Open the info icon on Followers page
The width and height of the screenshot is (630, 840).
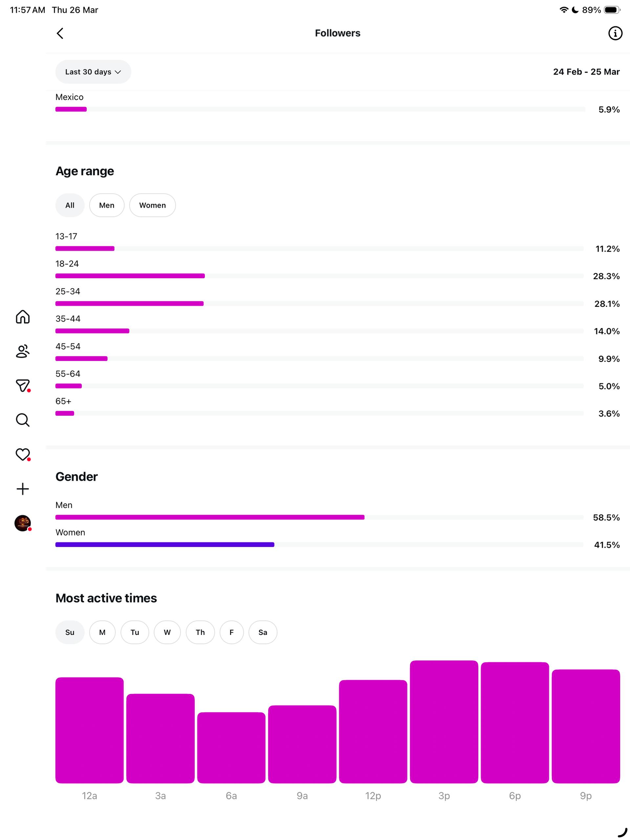(x=615, y=33)
